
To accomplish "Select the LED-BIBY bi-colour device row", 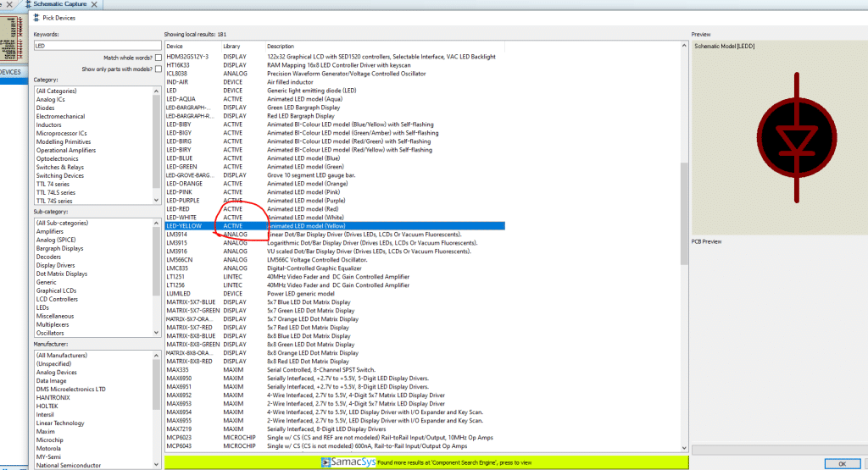I will click(335, 124).
